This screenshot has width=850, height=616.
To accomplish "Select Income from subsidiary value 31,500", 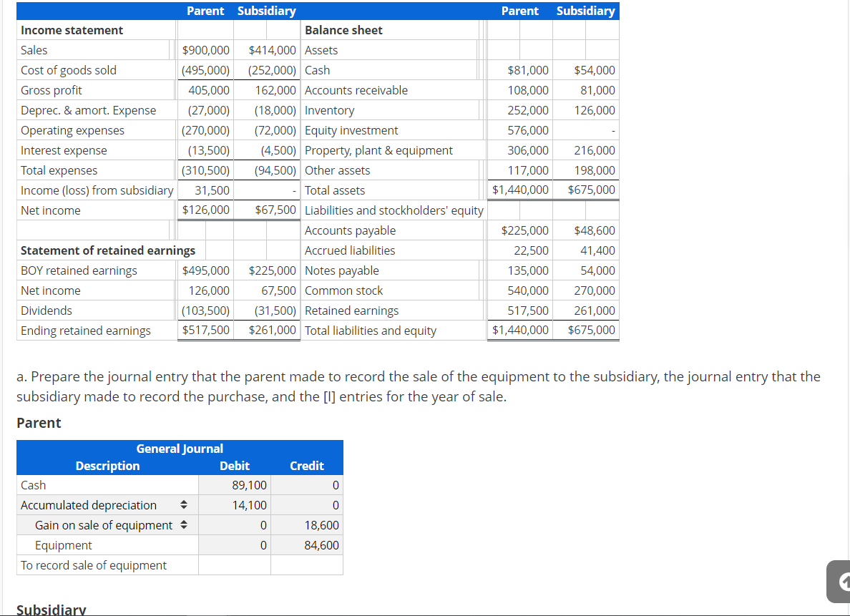I will pos(212,190).
